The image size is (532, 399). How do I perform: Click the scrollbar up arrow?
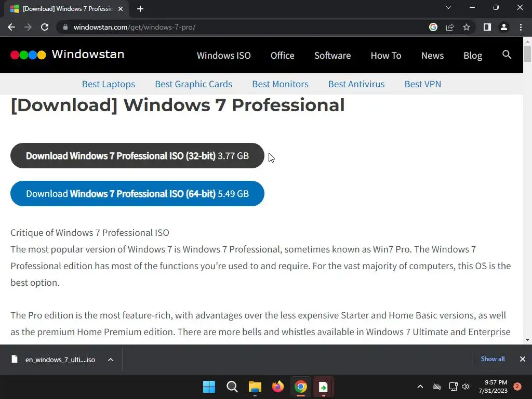click(527, 42)
